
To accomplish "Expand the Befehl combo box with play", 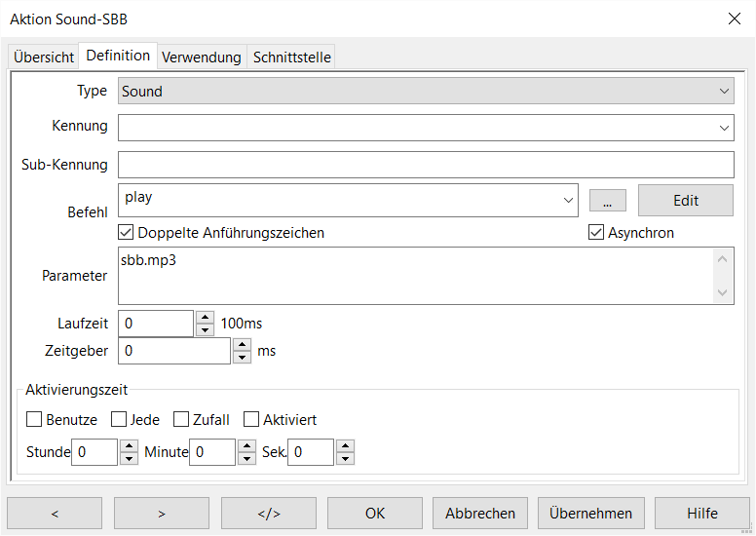I will point(569,201).
